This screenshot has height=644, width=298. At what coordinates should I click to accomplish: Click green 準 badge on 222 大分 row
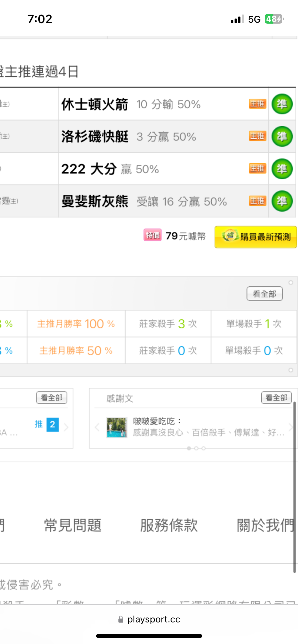point(282,169)
